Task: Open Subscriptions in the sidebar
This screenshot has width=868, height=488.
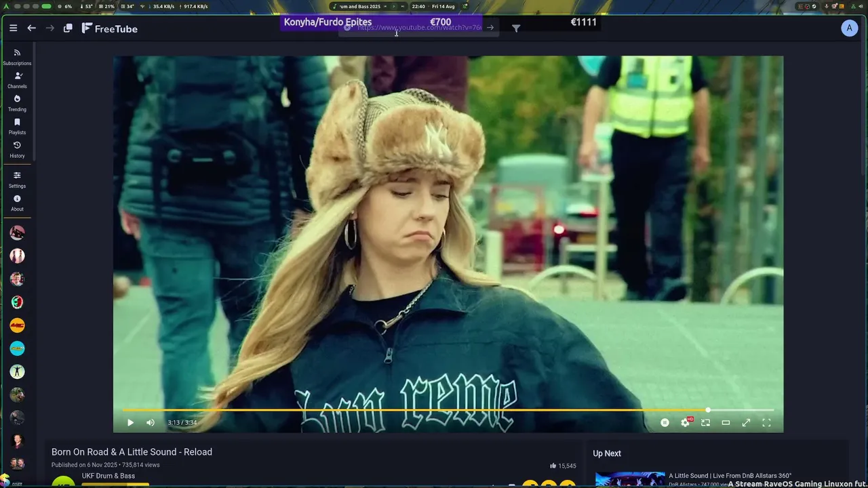Action: (x=17, y=57)
